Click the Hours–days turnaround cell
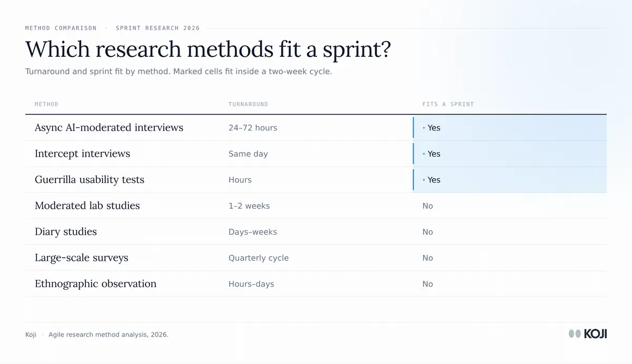 [x=251, y=284]
